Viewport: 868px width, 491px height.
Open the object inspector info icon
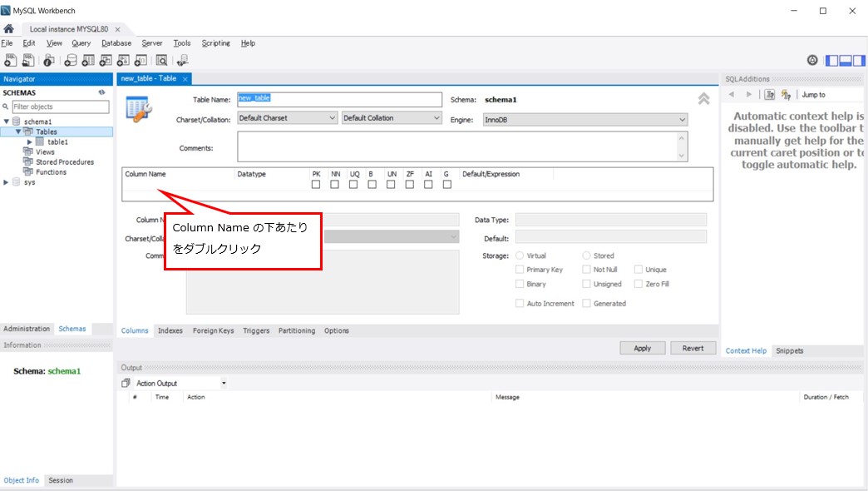(49, 60)
